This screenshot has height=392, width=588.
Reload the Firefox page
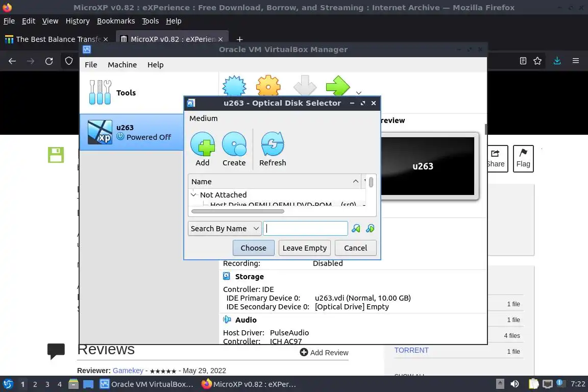(49, 61)
